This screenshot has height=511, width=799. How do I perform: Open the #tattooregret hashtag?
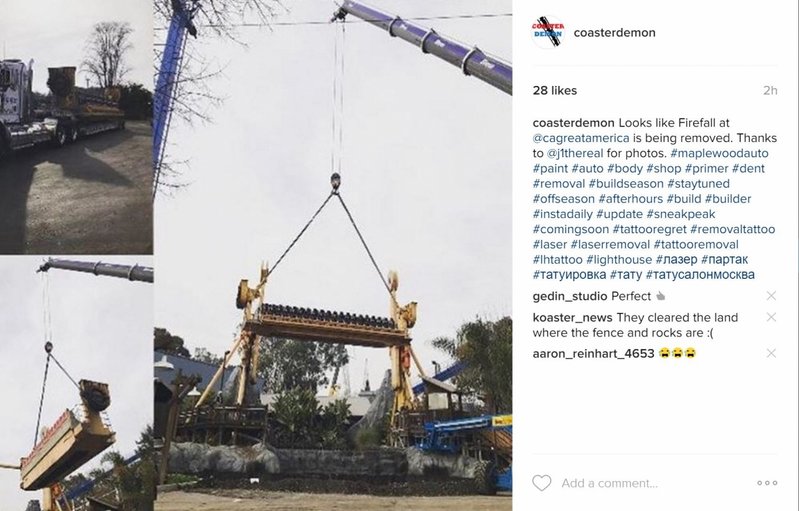649,229
